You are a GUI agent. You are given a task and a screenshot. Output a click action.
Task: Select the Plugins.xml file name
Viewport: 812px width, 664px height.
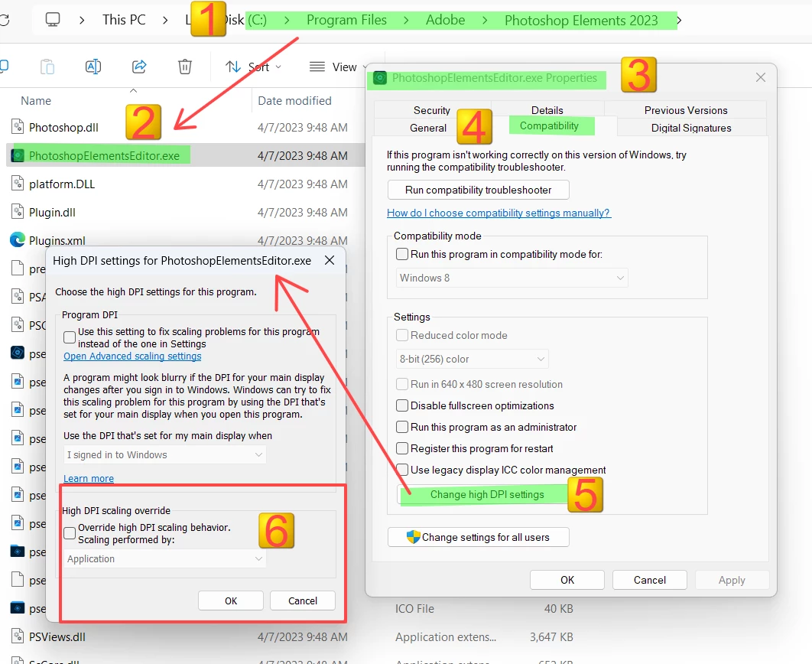pyautogui.click(x=57, y=240)
